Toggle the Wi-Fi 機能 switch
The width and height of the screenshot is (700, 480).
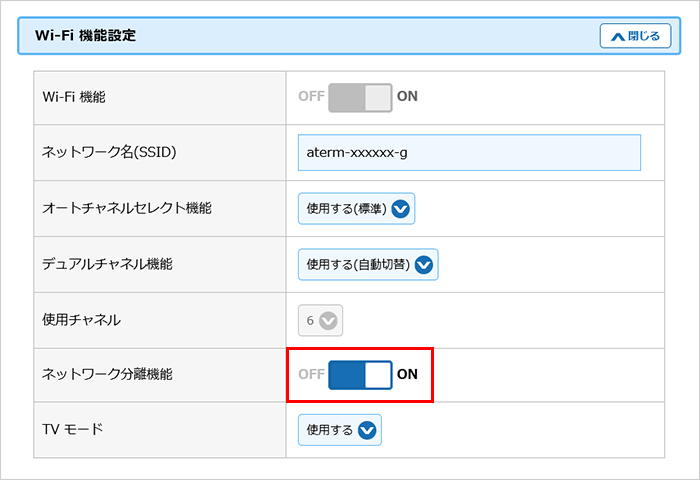point(360,97)
